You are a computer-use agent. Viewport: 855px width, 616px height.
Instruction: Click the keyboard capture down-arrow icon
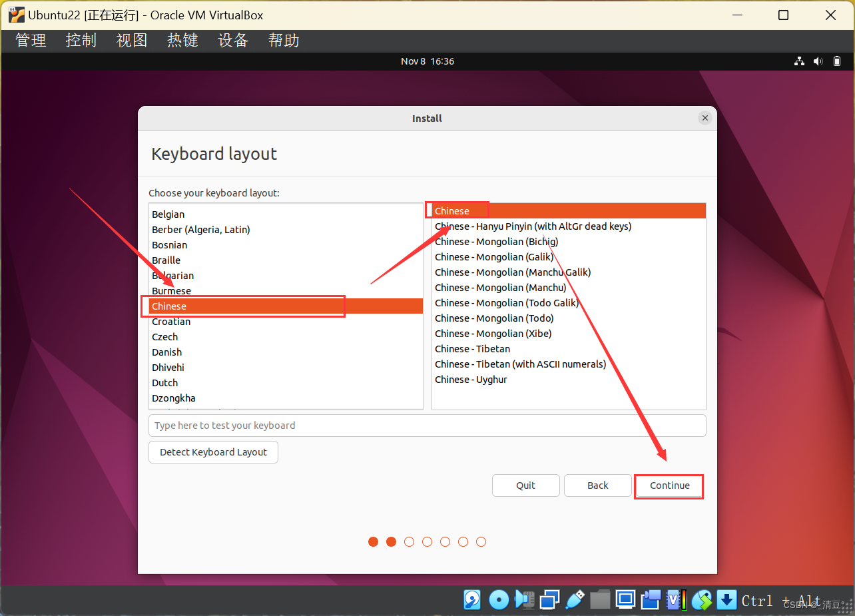click(x=727, y=600)
